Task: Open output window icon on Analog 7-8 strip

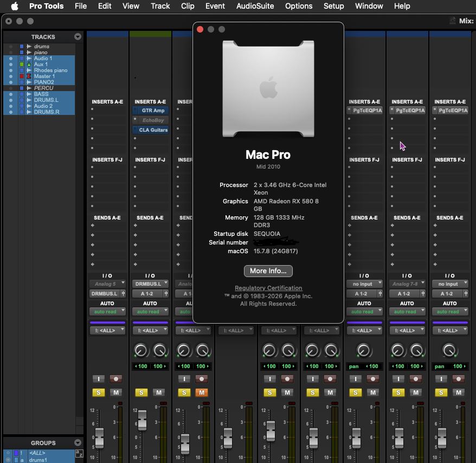Action: click(x=423, y=294)
